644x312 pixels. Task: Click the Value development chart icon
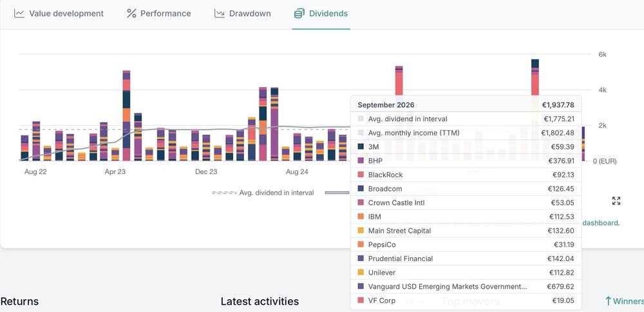[x=19, y=13]
